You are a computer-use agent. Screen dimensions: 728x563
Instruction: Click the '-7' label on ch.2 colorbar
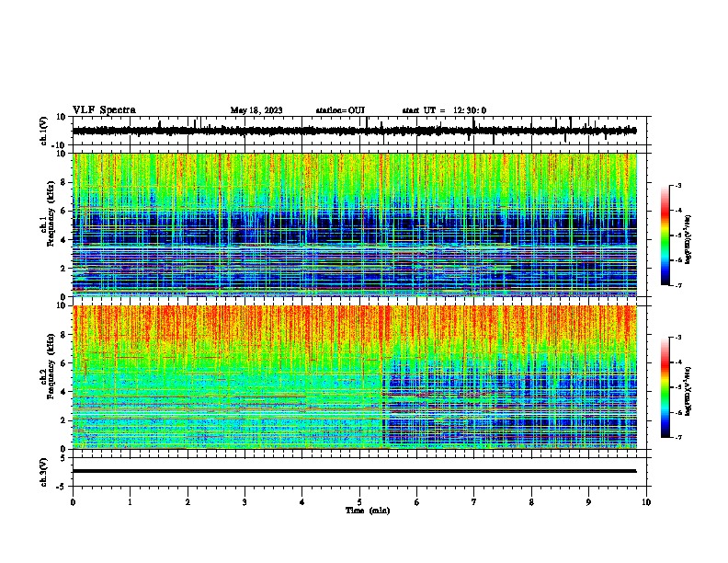(x=677, y=437)
